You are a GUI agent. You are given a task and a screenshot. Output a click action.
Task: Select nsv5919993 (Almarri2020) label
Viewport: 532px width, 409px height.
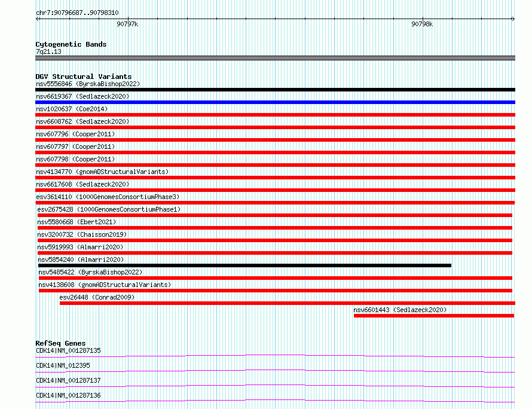pyautogui.click(x=81, y=247)
